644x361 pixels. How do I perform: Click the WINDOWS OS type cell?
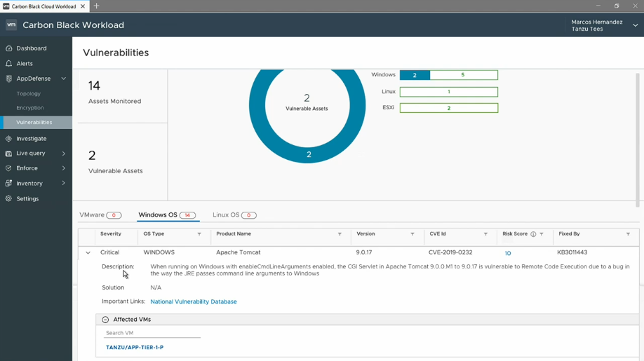click(159, 252)
